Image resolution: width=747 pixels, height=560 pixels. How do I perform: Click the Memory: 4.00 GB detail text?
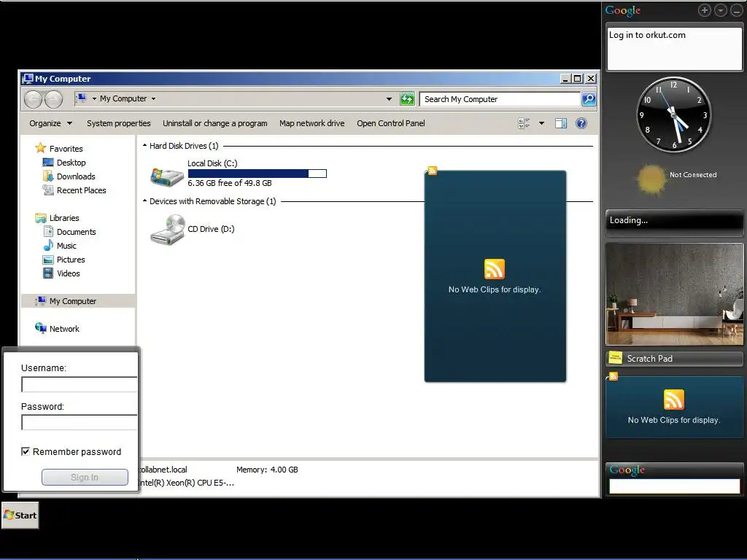click(267, 470)
